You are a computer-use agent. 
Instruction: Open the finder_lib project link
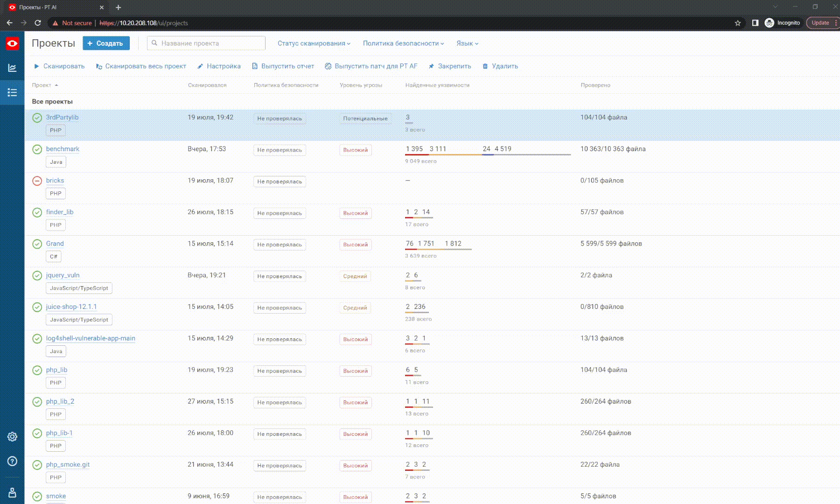pyautogui.click(x=60, y=212)
